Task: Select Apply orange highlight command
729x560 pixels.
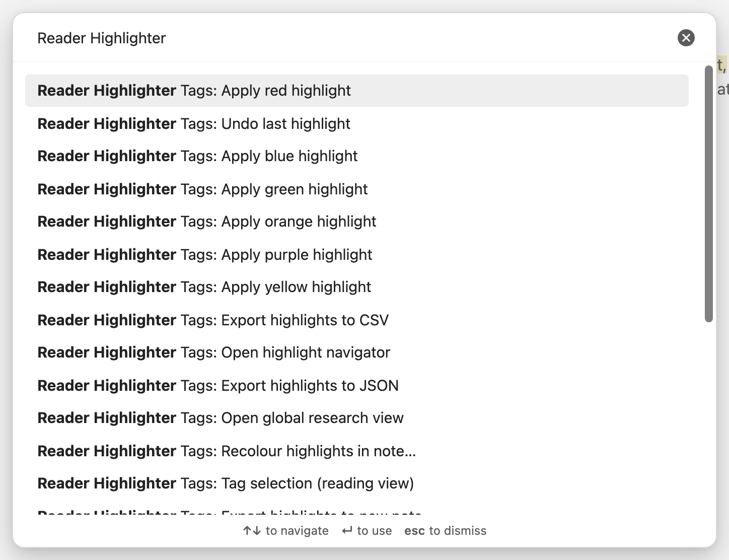Action: [x=357, y=222]
